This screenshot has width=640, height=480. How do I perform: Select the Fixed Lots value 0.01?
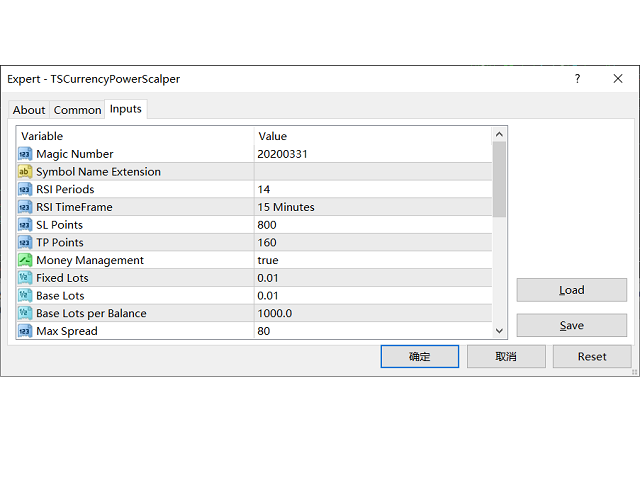268,278
